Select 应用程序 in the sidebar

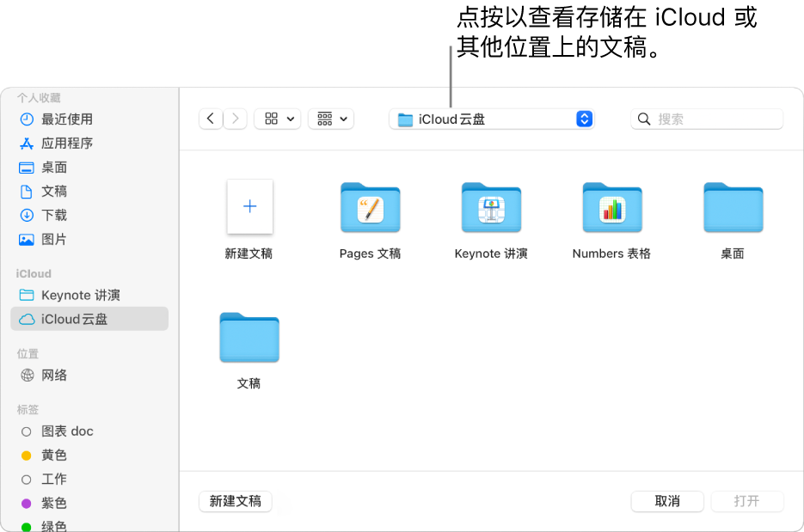pyautogui.click(x=89, y=143)
